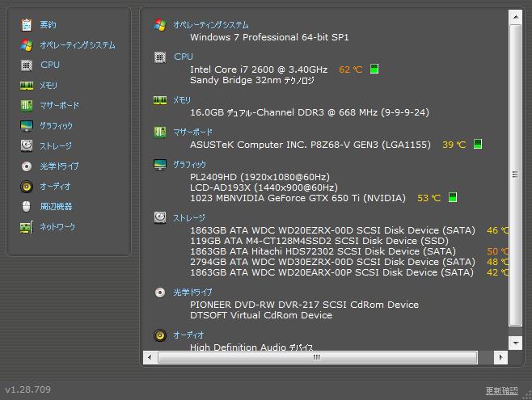Open the グラフィック sidebar section
The height and width of the screenshot is (400, 532).
[x=57, y=126]
